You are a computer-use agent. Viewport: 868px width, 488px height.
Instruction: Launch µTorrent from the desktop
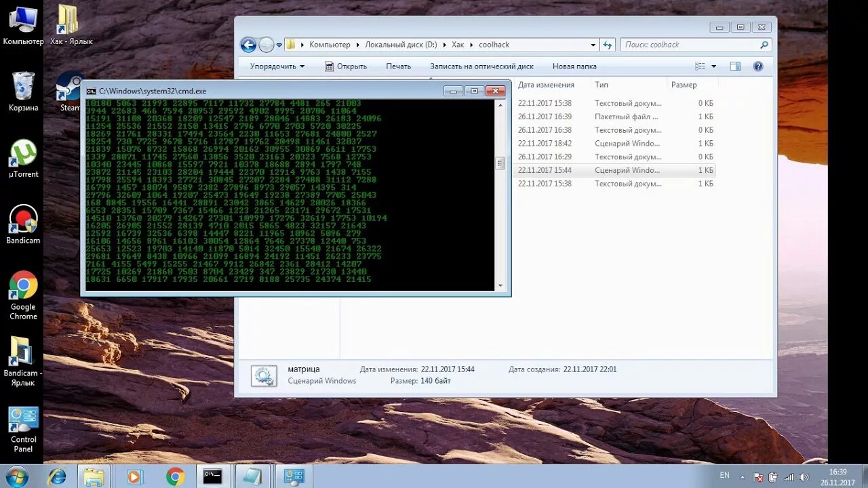pyautogui.click(x=23, y=159)
